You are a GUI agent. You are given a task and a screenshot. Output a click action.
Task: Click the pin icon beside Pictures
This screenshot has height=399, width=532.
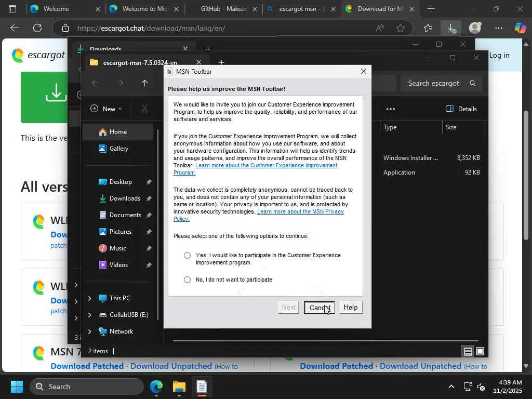149,232
